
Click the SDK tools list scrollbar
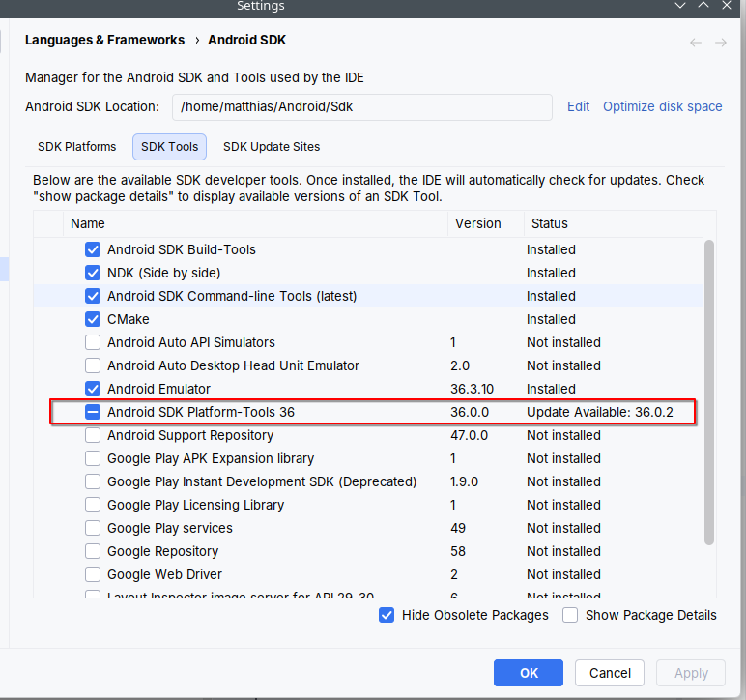coord(709,387)
